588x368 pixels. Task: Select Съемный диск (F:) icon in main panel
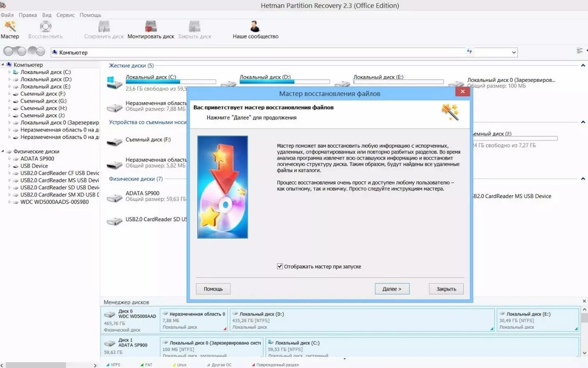click(114, 142)
